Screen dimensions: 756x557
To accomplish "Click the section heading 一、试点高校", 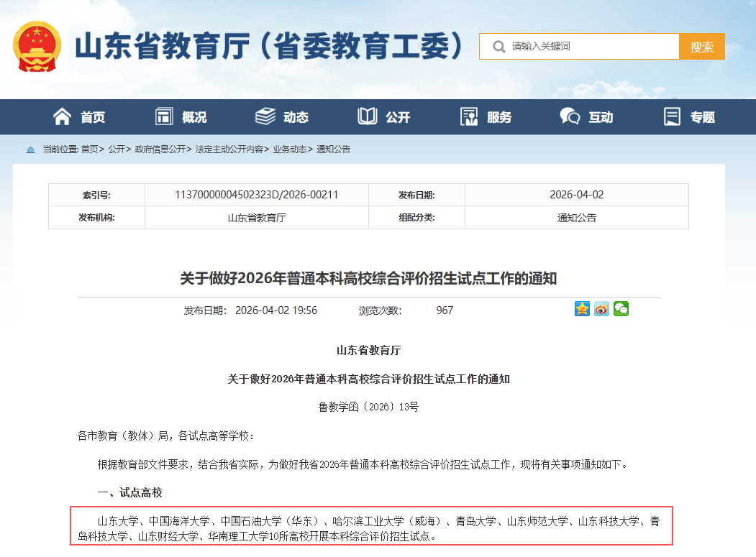I will (x=129, y=492).
